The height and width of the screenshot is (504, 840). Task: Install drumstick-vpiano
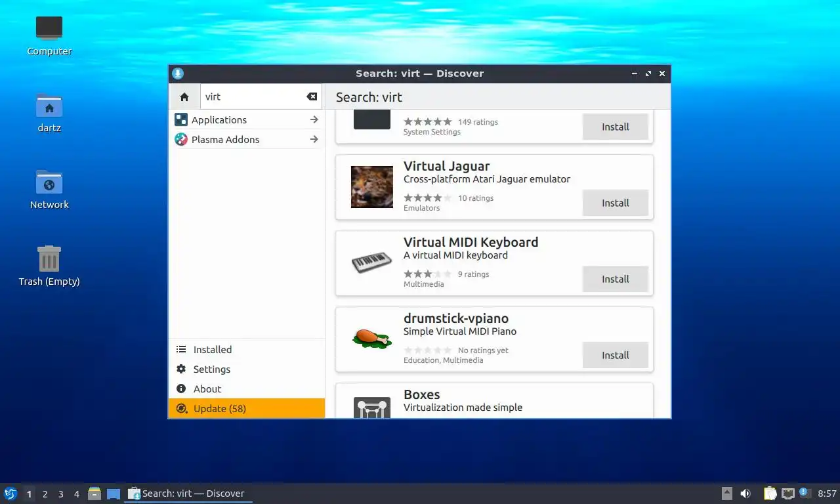pos(616,355)
